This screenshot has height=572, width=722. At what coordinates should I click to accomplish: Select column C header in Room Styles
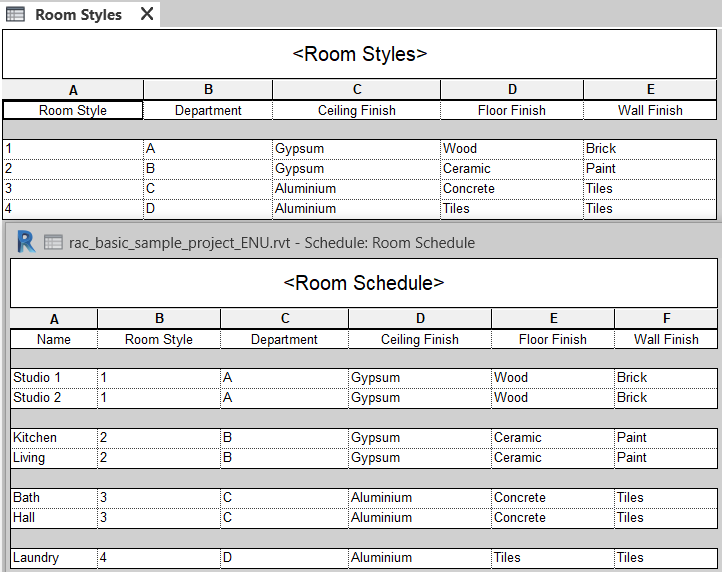point(357,89)
